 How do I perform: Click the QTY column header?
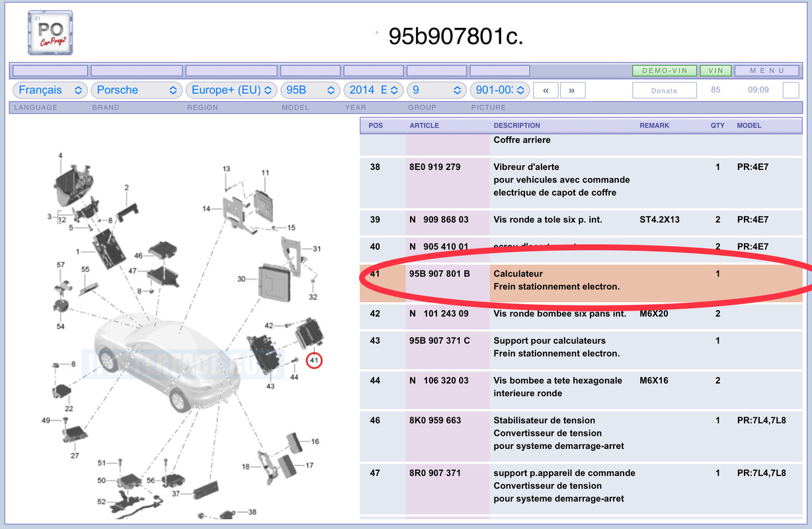point(718,126)
